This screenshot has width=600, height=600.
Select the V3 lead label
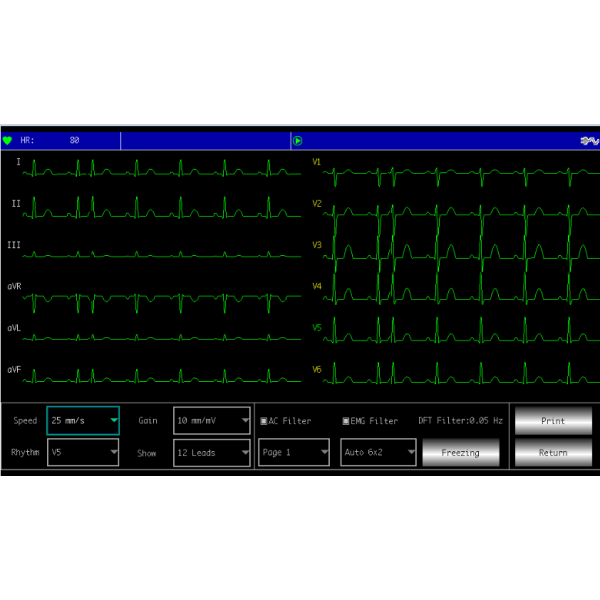(x=317, y=245)
